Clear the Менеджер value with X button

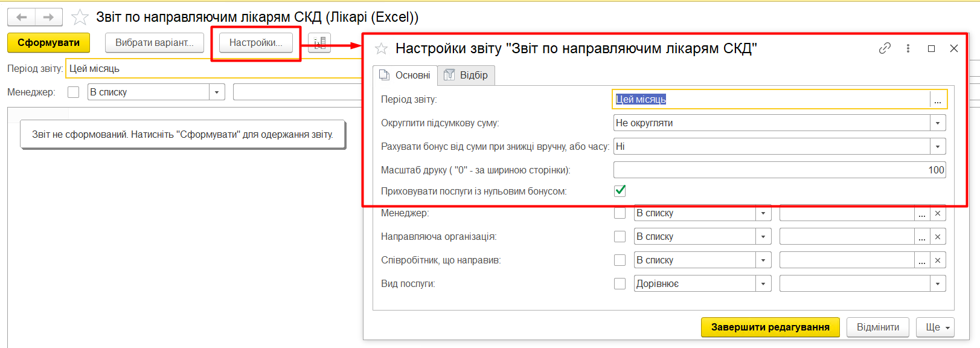click(x=938, y=213)
